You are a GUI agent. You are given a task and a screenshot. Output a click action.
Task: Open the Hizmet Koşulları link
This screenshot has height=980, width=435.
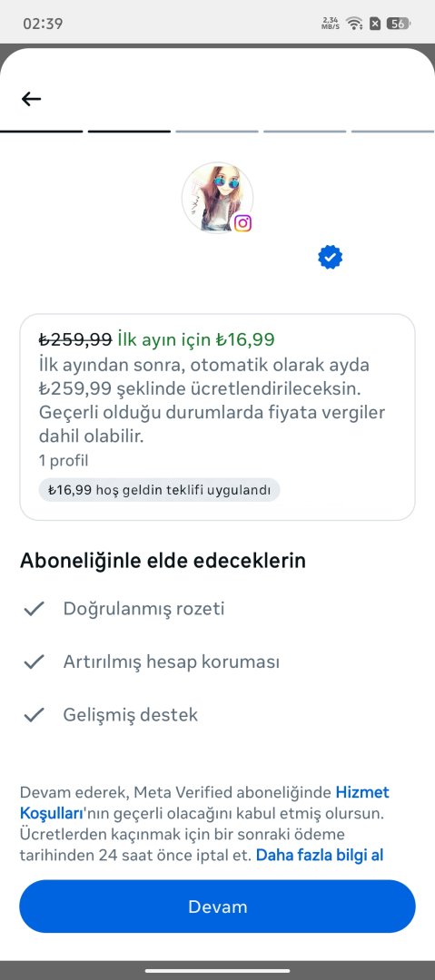point(204,804)
